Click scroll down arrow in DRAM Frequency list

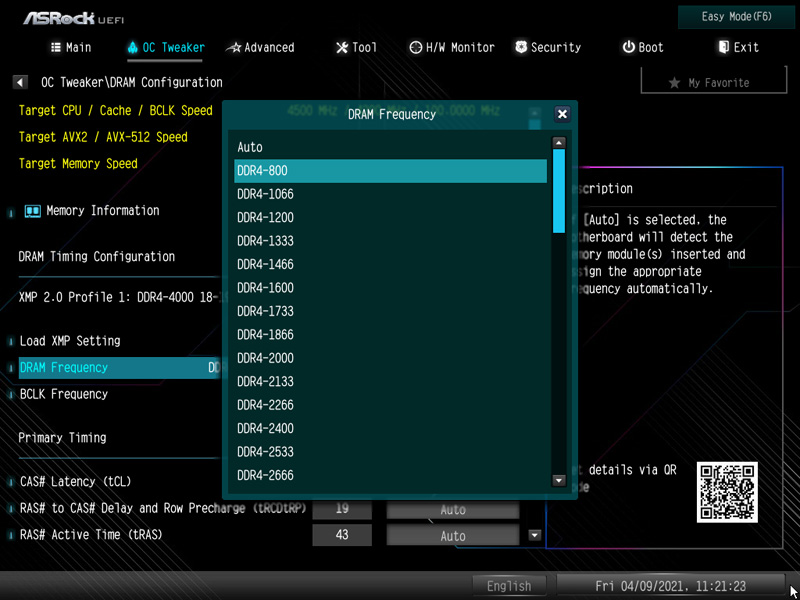[x=559, y=480]
